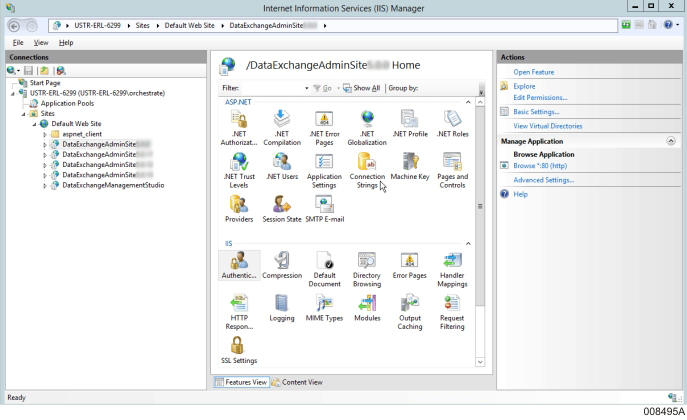The width and height of the screenshot is (687, 420).
Task: Open the SSL Settings feature
Action: [239, 350]
